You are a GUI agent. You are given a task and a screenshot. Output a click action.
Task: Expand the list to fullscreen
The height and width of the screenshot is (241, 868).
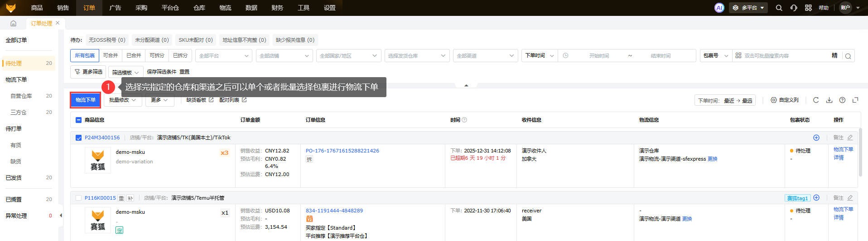855,100
